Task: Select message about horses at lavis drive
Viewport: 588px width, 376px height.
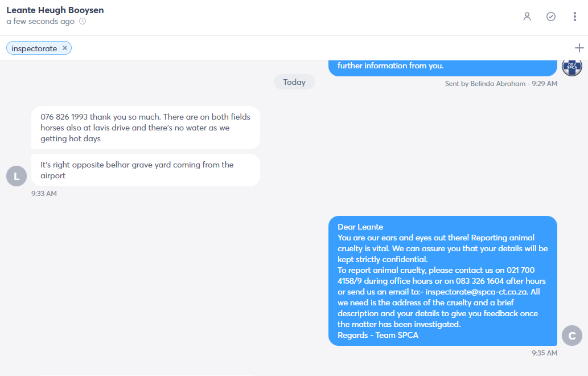Action: [146, 128]
